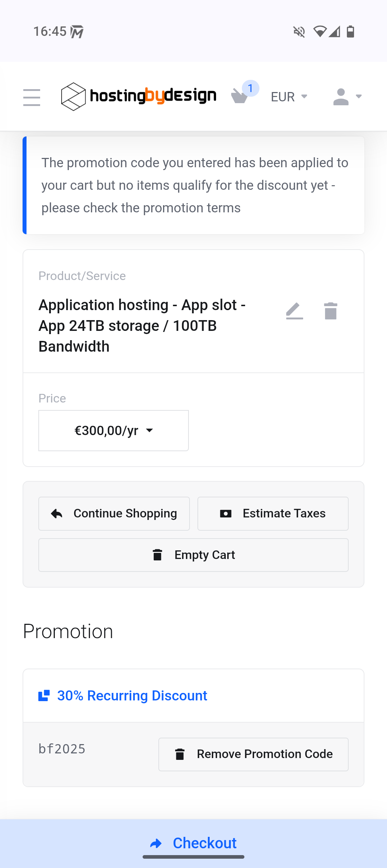Select the bf2025 promo code text
387x868 pixels.
pyautogui.click(x=62, y=749)
